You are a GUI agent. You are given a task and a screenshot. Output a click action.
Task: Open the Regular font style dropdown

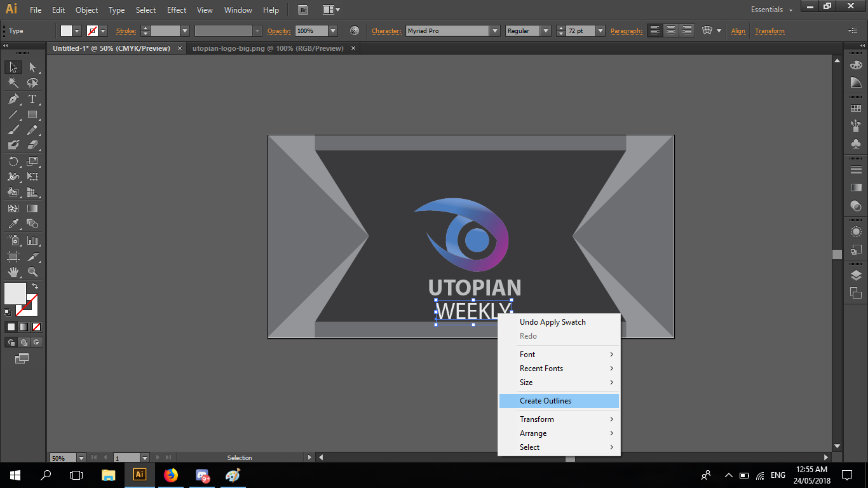click(x=545, y=30)
